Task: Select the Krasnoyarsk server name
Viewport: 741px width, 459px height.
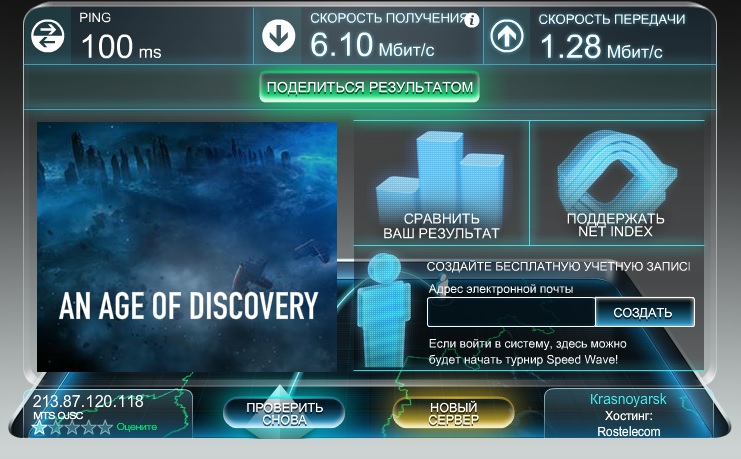Action: pos(628,399)
